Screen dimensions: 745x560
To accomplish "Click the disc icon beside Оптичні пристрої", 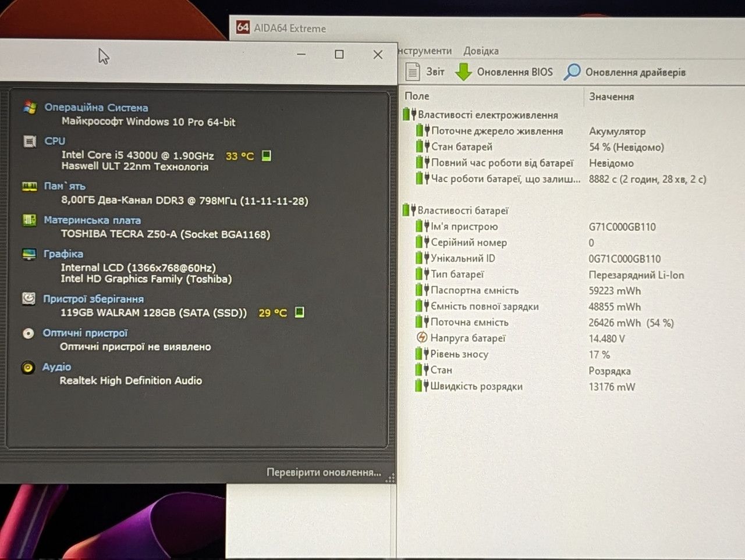I will point(28,333).
